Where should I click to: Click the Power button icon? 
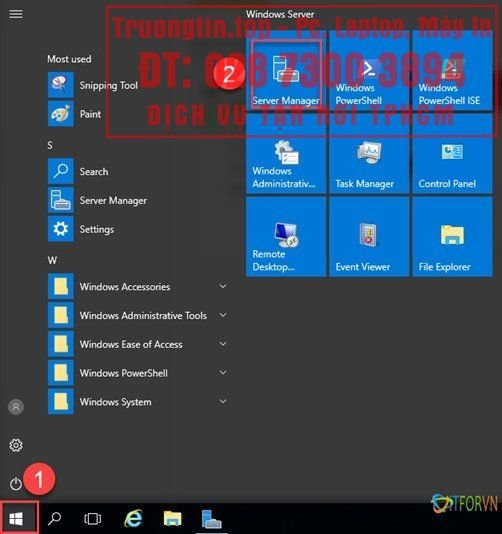pyautogui.click(x=16, y=484)
